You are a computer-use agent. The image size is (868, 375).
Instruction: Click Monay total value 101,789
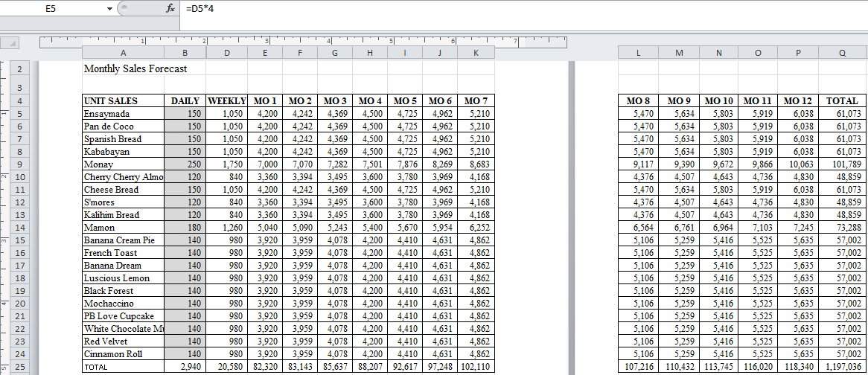pyautogui.click(x=842, y=164)
